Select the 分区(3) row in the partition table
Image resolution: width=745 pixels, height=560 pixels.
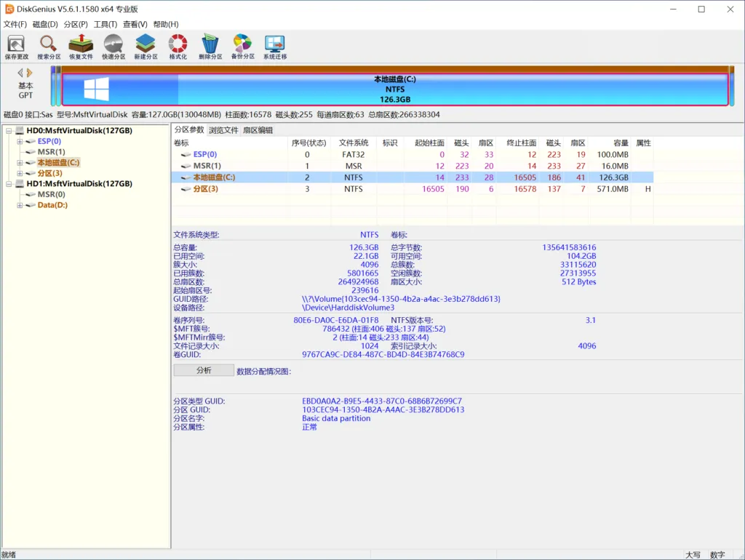point(413,188)
